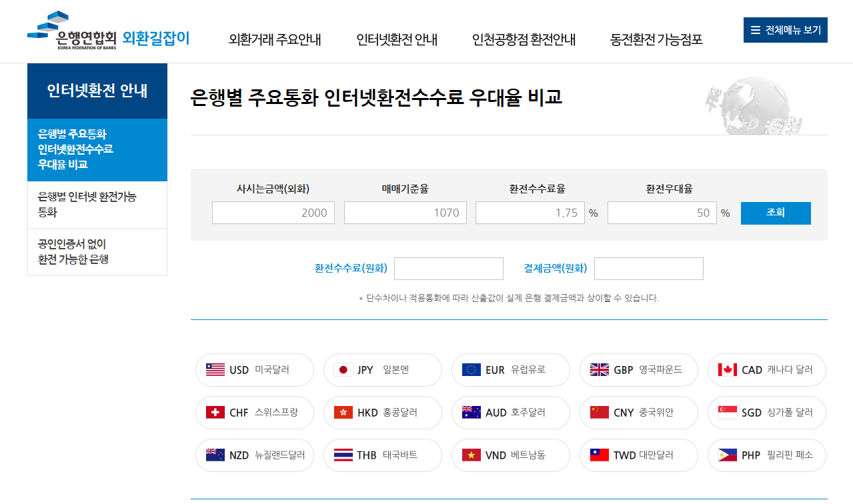Choose the 미국달러 currency label
This screenshot has height=504, width=853.
pyautogui.click(x=272, y=370)
